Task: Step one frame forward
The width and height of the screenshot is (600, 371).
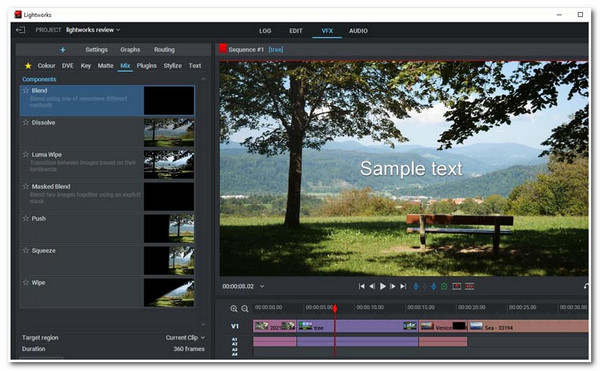Action: [393, 286]
